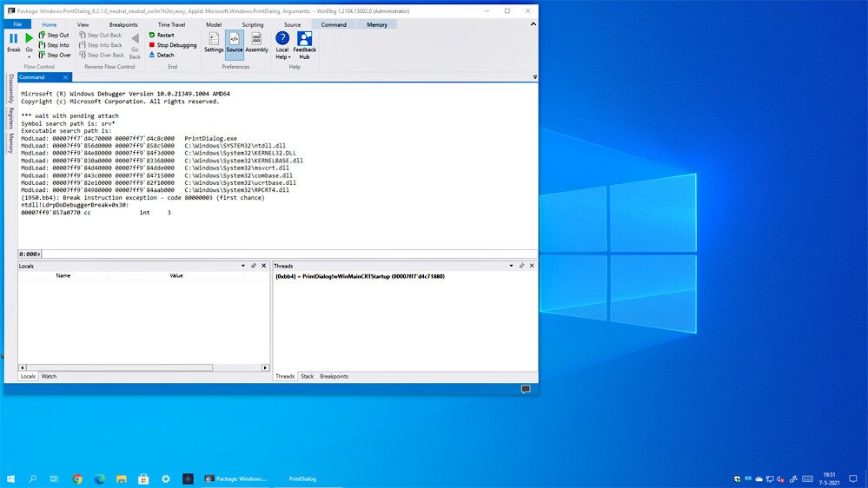Open the Settings preferences icon

(214, 42)
